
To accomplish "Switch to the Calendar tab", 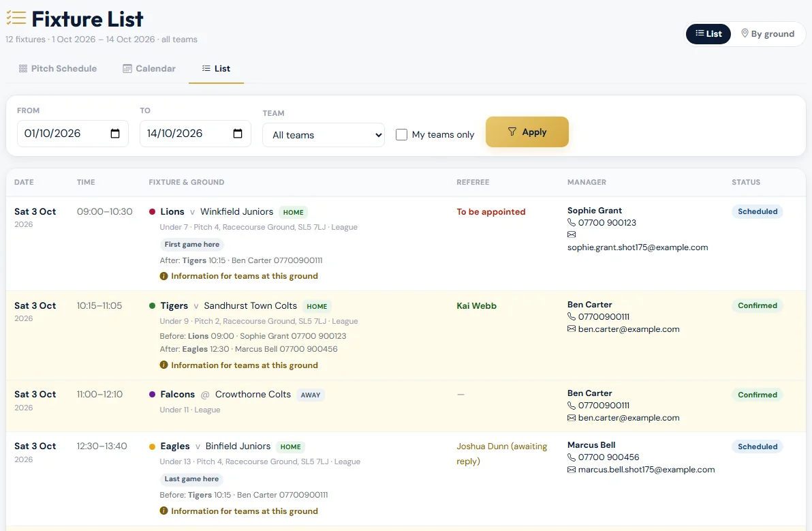I will coord(149,68).
